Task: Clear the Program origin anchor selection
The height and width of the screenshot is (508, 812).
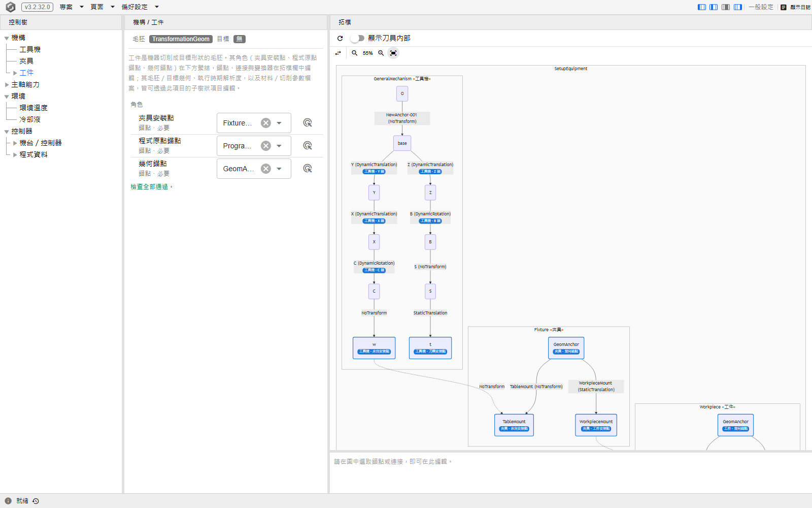Action: [x=266, y=146]
